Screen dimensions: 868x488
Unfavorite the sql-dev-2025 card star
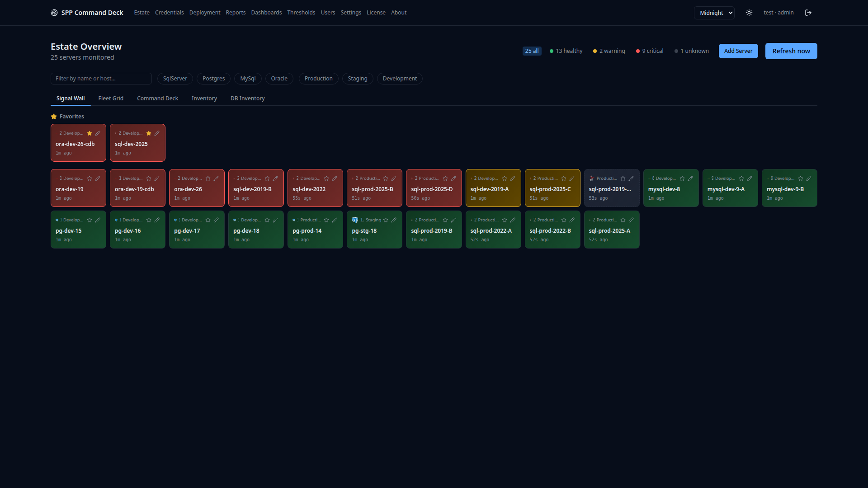(149, 133)
